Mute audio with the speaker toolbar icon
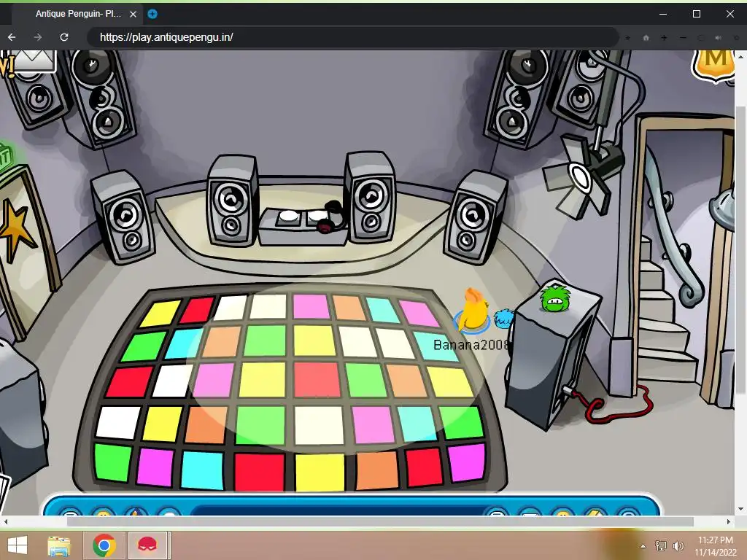The height and width of the screenshot is (560, 747). tap(718, 38)
